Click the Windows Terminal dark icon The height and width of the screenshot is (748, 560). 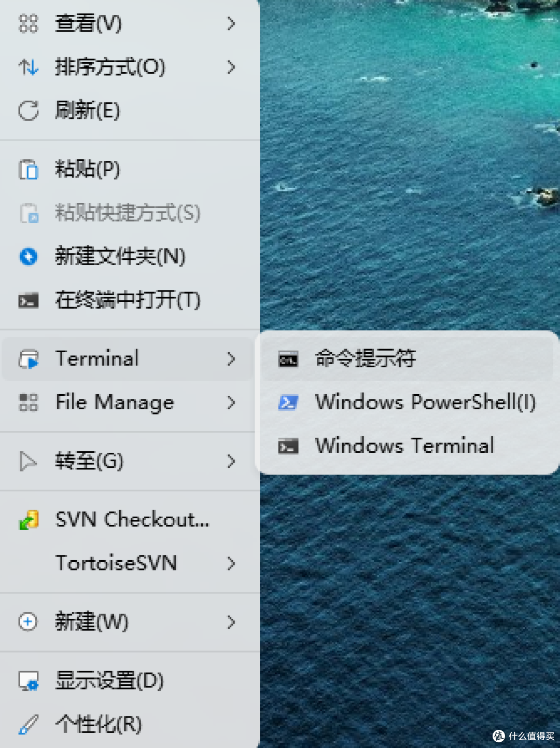tap(289, 446)
